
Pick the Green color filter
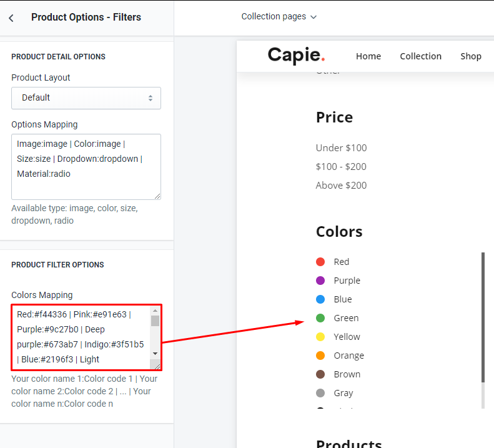(320, 318)
